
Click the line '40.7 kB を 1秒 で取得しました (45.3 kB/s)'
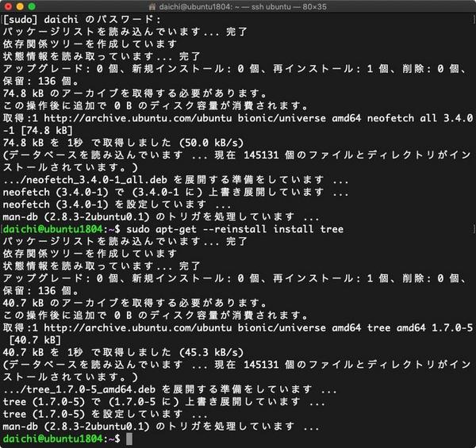click(x=123, y=352)
